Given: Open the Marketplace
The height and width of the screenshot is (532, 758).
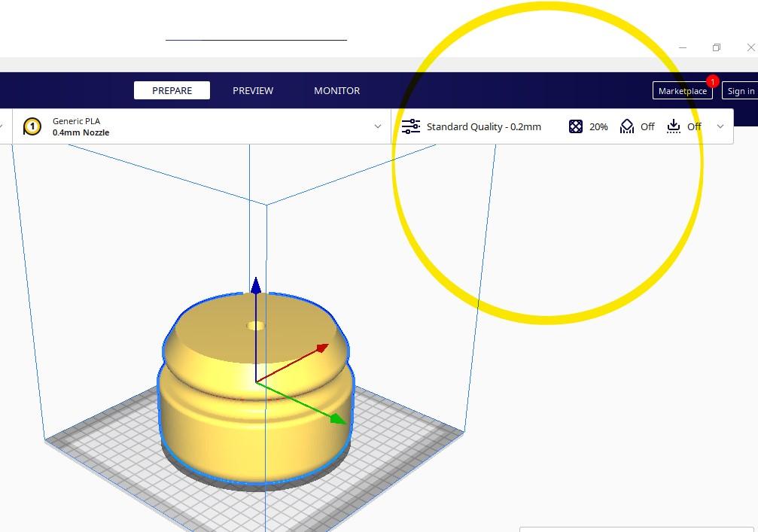Looking at the screenshot, I should coord(682,91).
